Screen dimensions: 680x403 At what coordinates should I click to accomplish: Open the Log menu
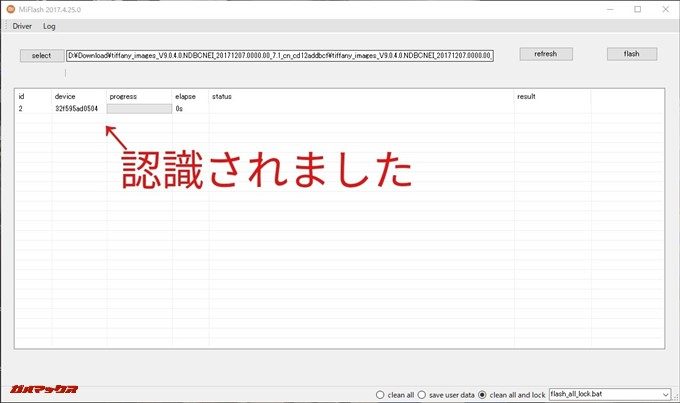[49, 25]
